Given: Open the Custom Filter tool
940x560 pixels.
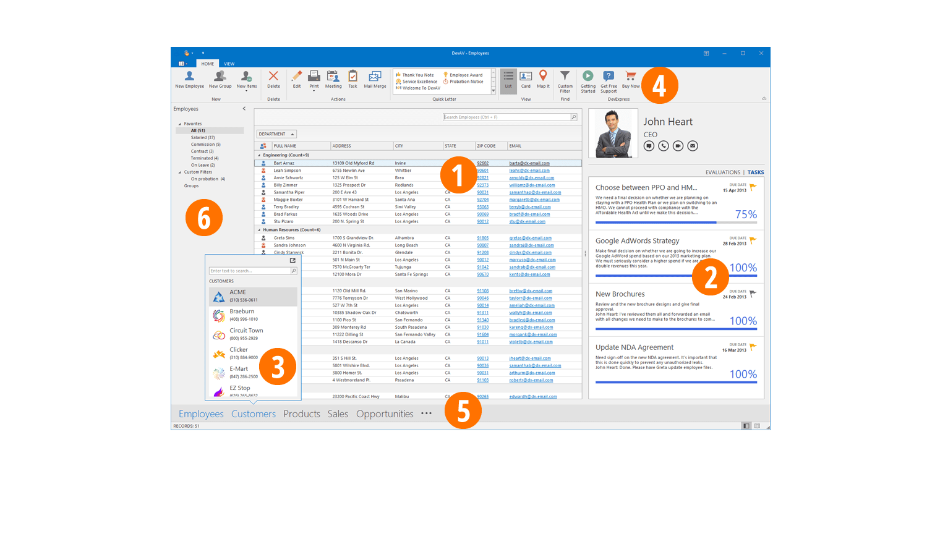Looking at the screenshot, I should (565, 77).
